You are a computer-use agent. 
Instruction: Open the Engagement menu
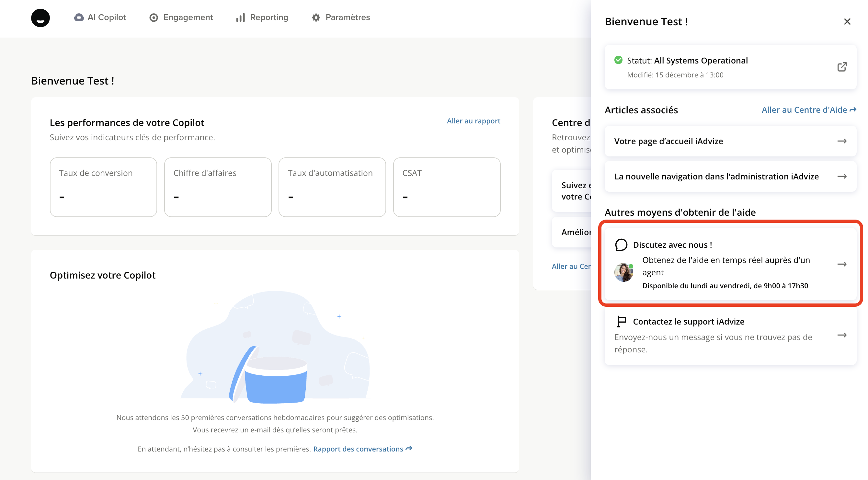tap(181, 17)
